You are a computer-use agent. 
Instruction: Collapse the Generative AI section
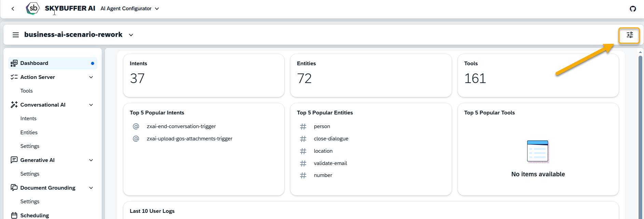click(x=91, y=160)
